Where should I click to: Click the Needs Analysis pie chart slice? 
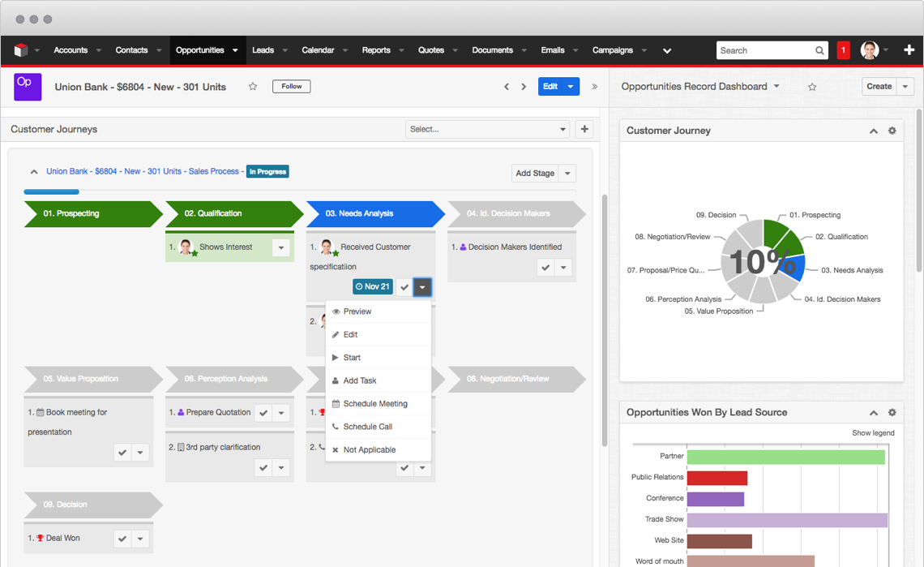click(792, 268)
